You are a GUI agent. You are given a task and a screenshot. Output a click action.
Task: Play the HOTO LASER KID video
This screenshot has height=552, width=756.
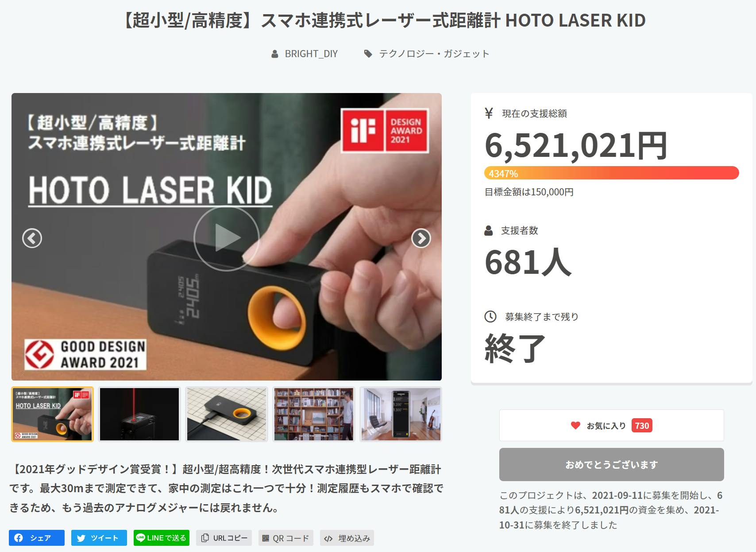click(x=227, y=238)
